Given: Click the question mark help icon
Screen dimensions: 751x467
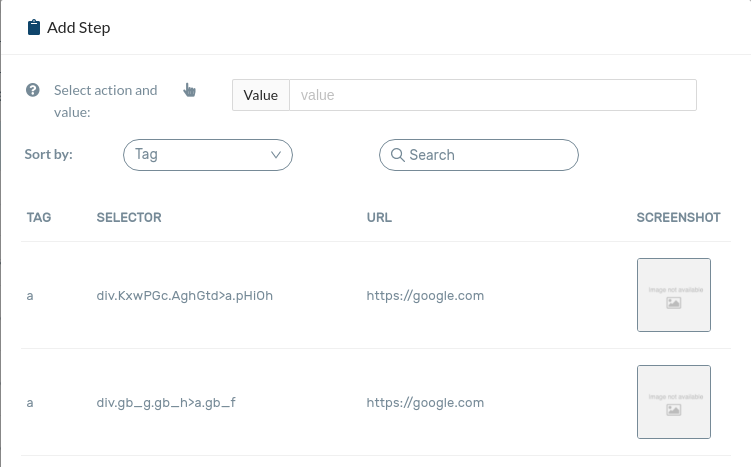Looking at the screenshot, I should point(33,90).
